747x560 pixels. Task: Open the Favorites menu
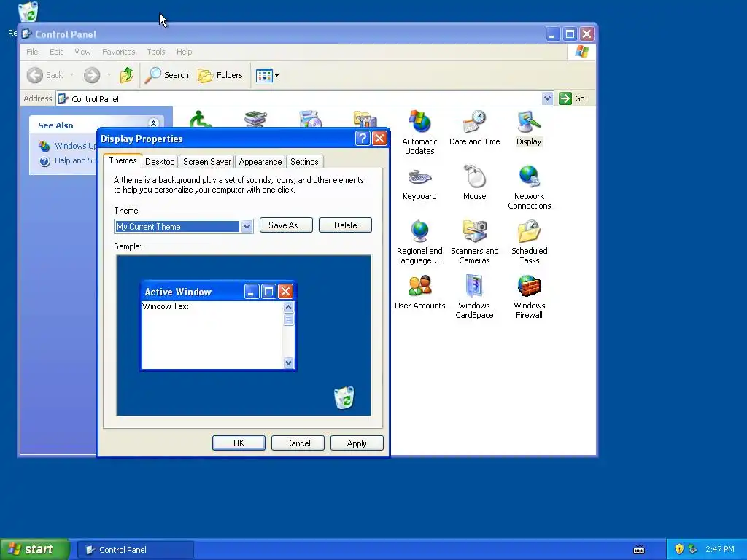(x=119, y=52)
